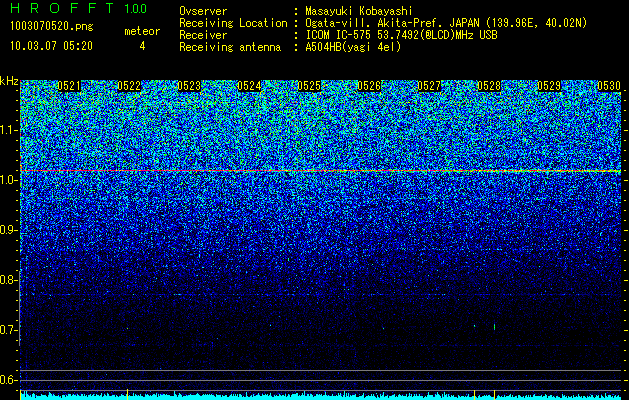Screen dimensions: 629x400
Task: Click the 0521 time marker
Action: pyautogui.click(x=69, y=86)
